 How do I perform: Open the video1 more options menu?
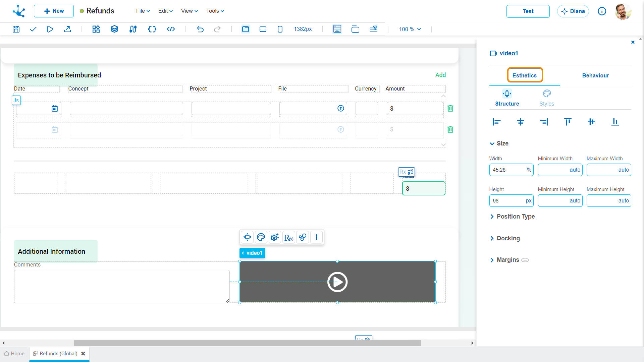316,237
